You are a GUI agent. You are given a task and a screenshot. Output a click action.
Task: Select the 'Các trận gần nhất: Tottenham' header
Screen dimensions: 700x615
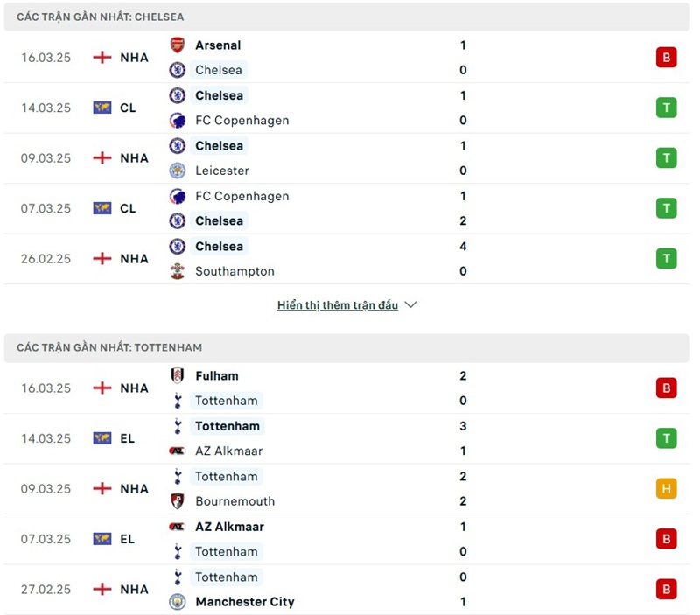[109, 347]
